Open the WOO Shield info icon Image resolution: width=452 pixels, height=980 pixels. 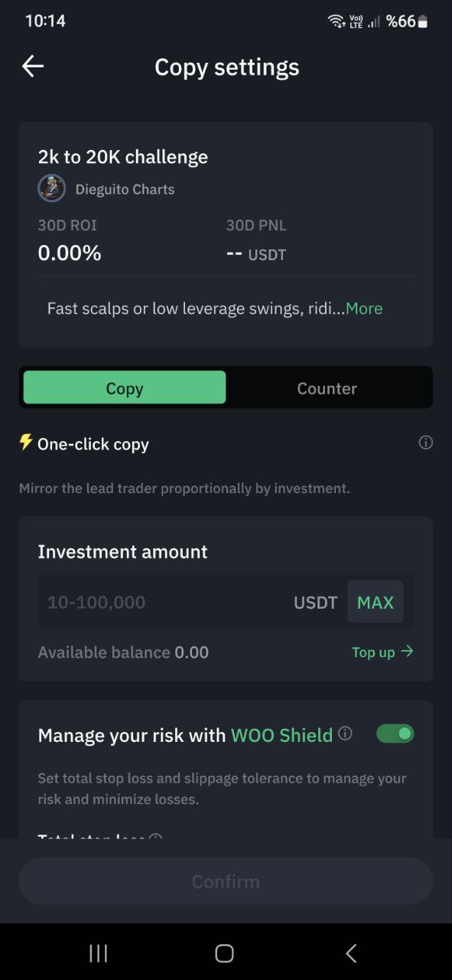[345, 733]
